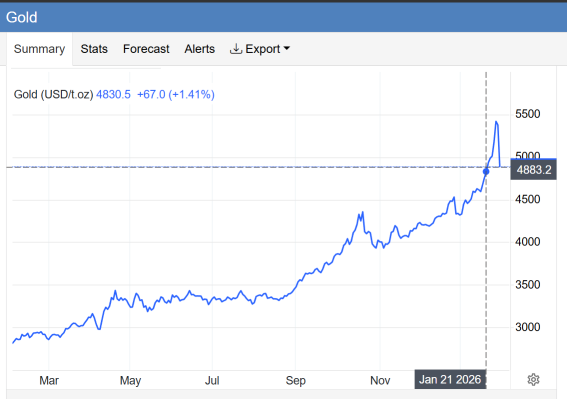Click the 3000 price axis label
Viewport: 567px width, 399px height.
coord(528,327)
